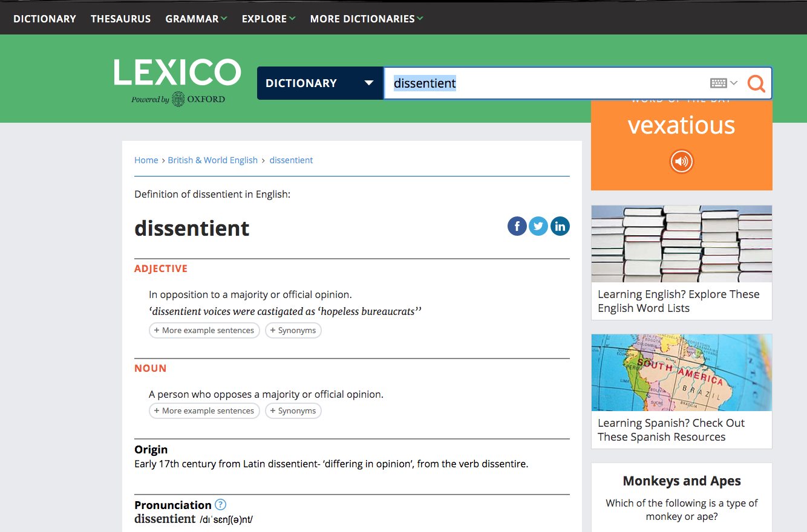807x532 pixels.
Task: Open the on-screen keyboard icon in search box
Action: (x=719, y=83)
